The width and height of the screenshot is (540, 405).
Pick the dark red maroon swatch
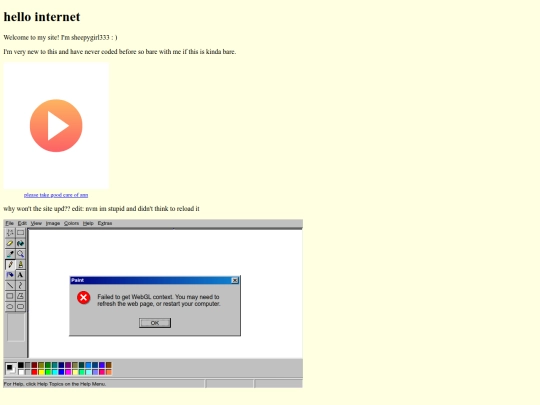click(34, 365)
